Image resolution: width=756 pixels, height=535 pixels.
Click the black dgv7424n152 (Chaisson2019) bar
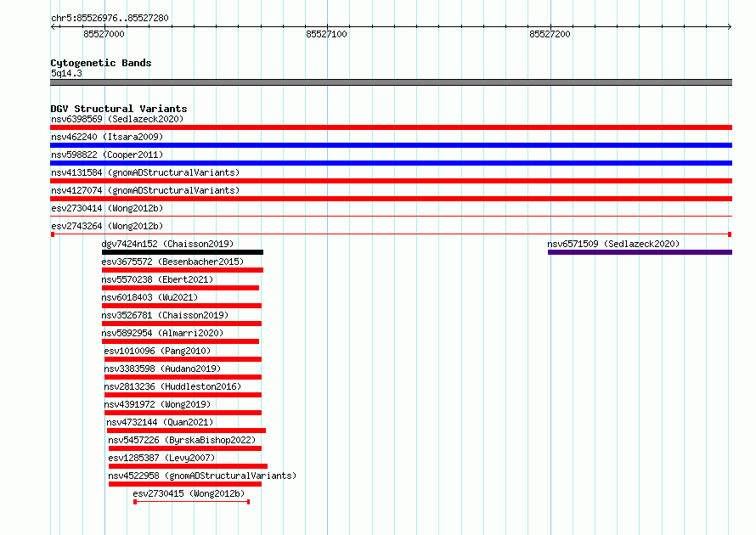pyautogui.click(x=183, y=252)
